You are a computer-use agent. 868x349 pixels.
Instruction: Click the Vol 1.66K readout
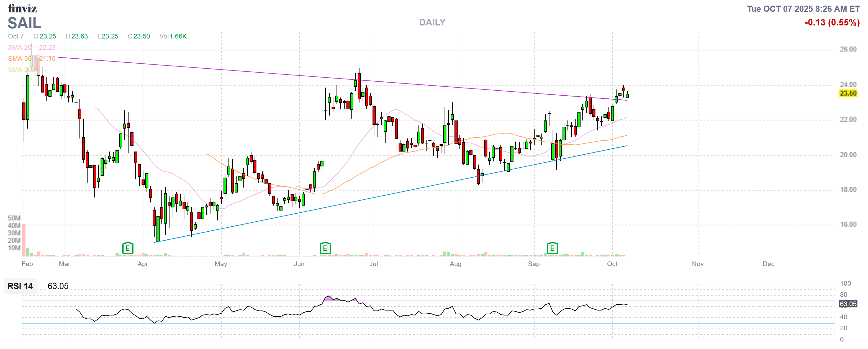[x=173, y=36]
